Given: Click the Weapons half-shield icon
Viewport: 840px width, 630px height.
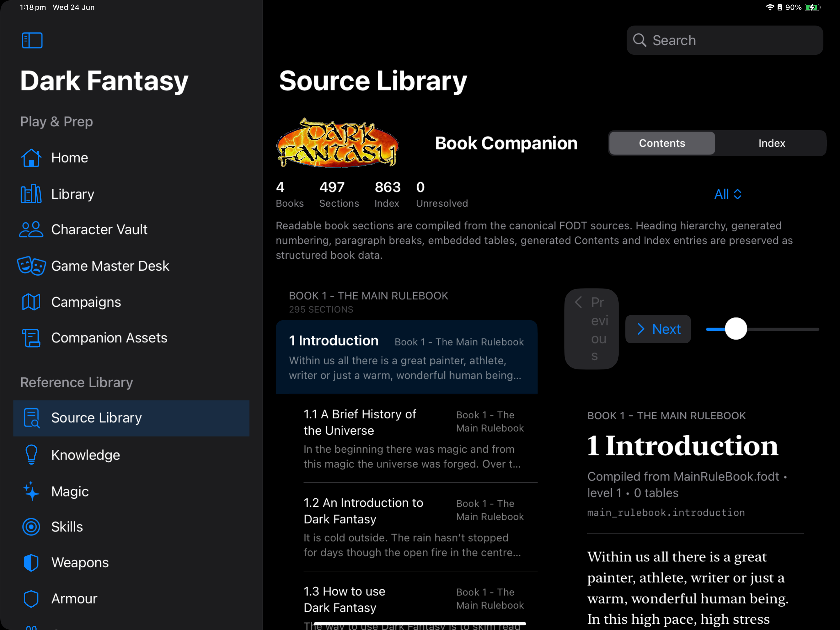Looking at the screenshot, I should tap(31, 563).
